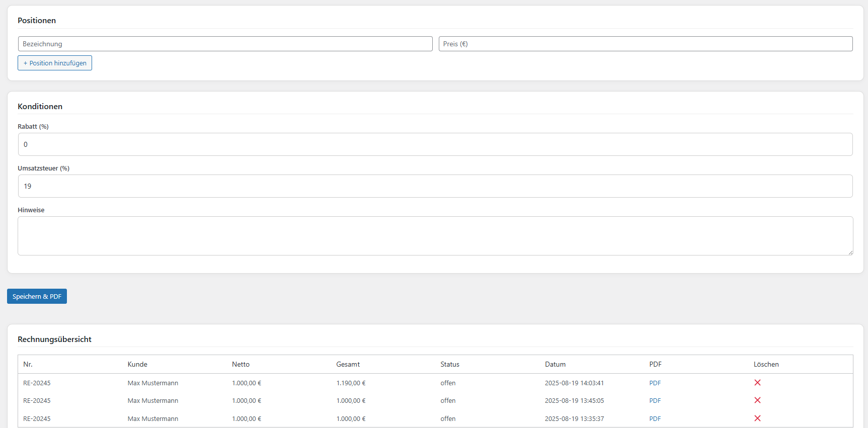
Task: Open PDF for invoice created at 14:03:41
Action: tap(655, 383)
